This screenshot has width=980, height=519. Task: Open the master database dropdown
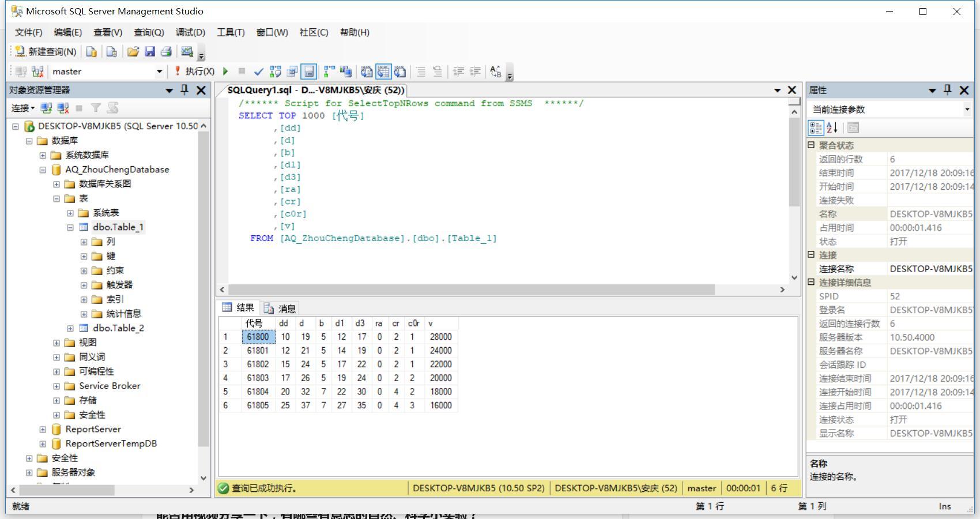click(x=160, y=71)
